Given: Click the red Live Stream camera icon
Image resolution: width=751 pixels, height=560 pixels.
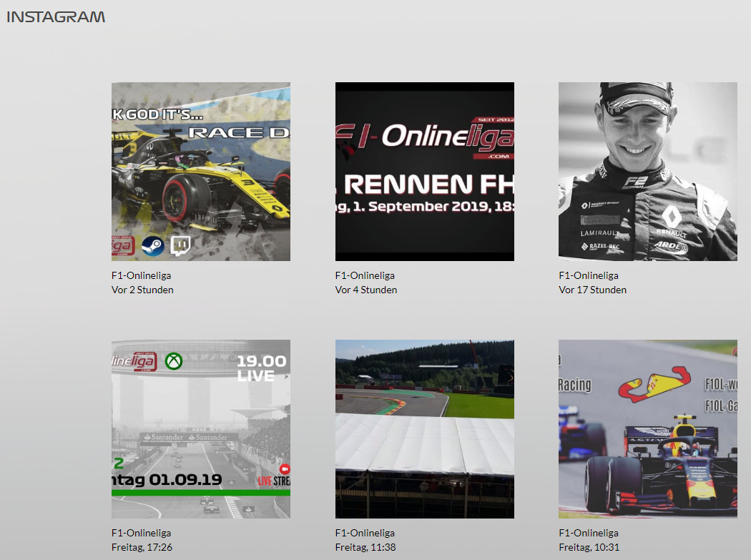Looking at the screenshot, I should pos(284,468).
